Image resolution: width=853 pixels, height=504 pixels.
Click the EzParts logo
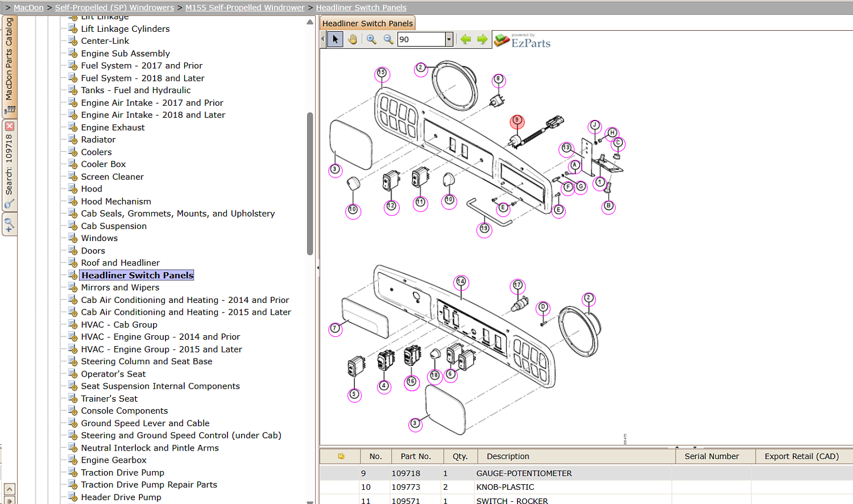[523, 40]
